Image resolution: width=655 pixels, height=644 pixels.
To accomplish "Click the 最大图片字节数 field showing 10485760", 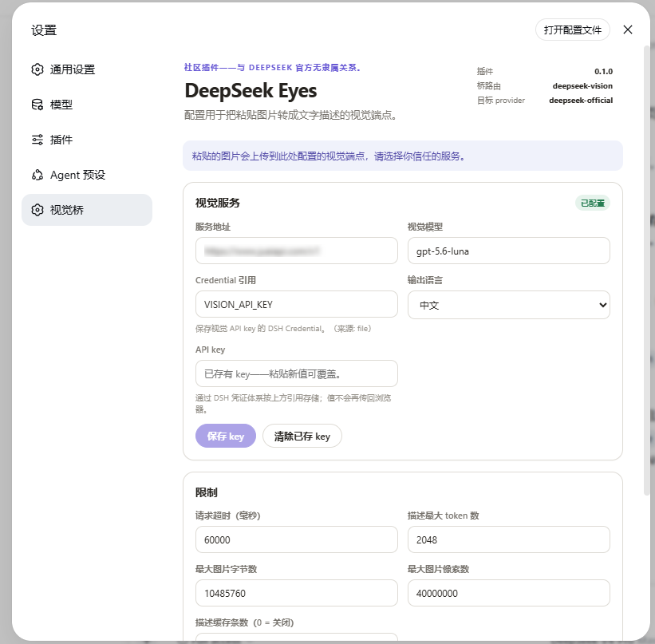I will point(296,593).
